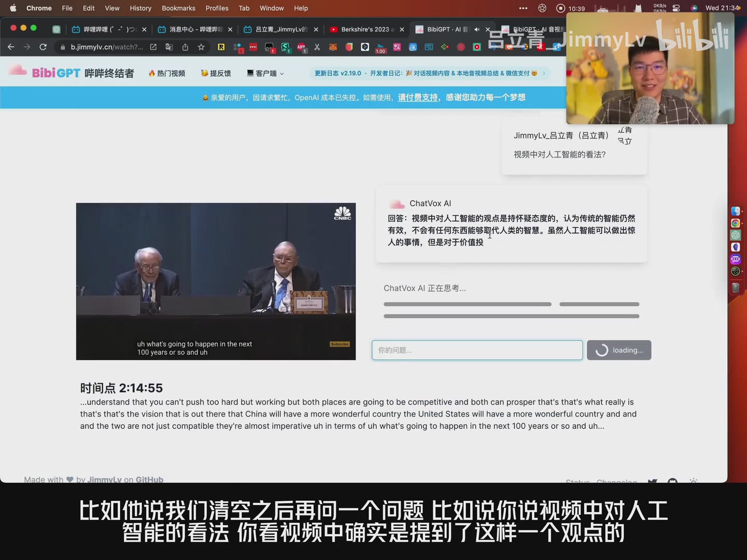The image size is (747, 560).
Task: Click the 请付费支持 link
Action: [x=418, y=97]
